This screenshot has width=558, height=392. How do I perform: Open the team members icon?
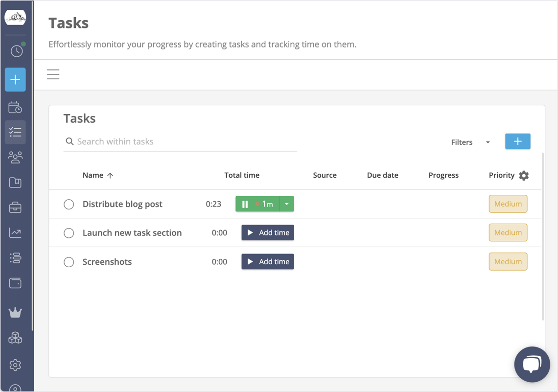[15, 157]
